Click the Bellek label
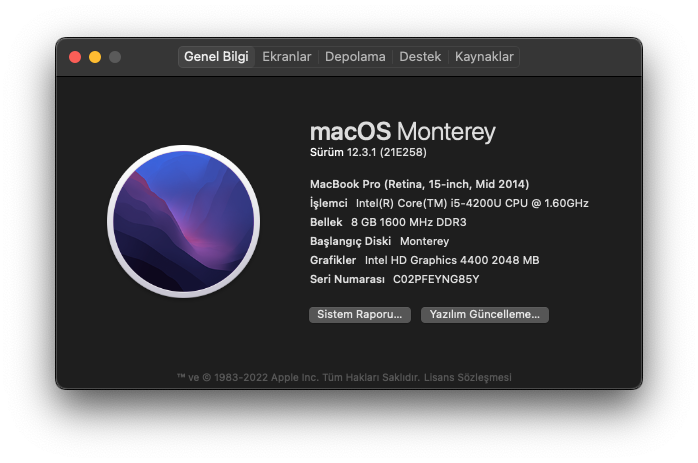698x463 pixels. (326, 222)
